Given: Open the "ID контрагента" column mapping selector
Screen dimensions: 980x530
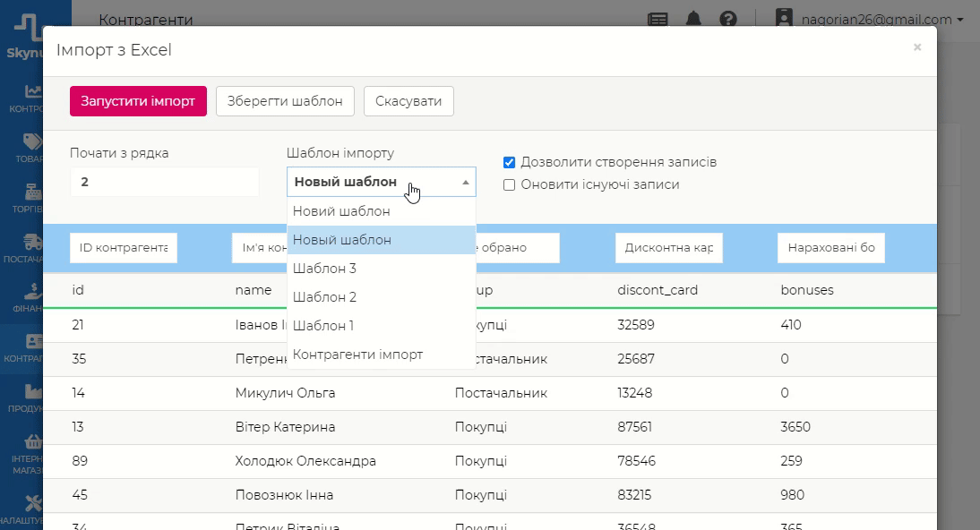Looking at the screenshot, I should click(x=124, y=248).
